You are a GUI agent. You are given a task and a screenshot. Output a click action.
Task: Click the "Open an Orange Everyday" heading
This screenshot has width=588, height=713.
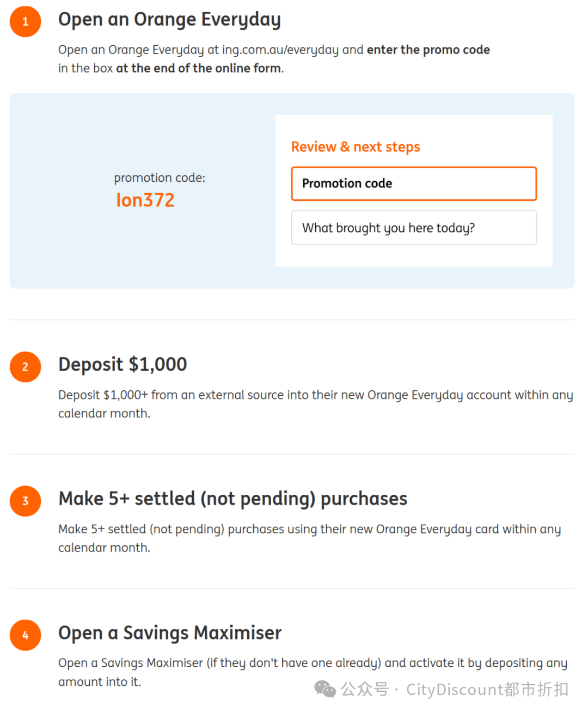[169, 20]
